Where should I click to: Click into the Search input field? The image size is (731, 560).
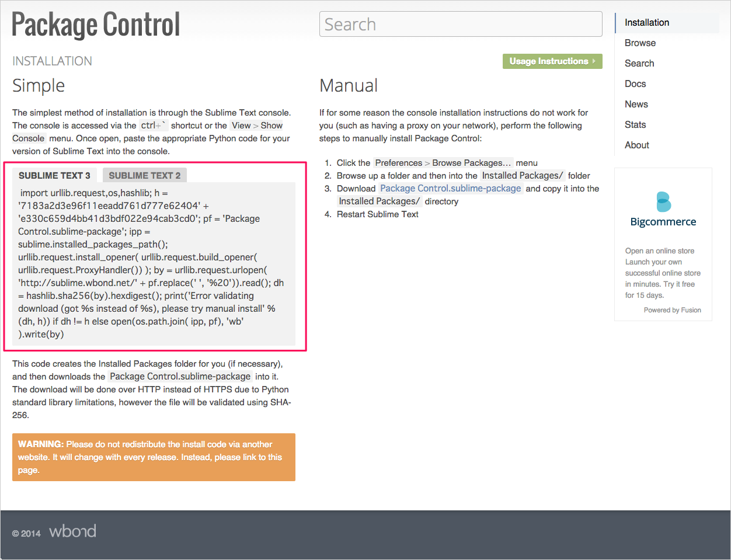461,24
